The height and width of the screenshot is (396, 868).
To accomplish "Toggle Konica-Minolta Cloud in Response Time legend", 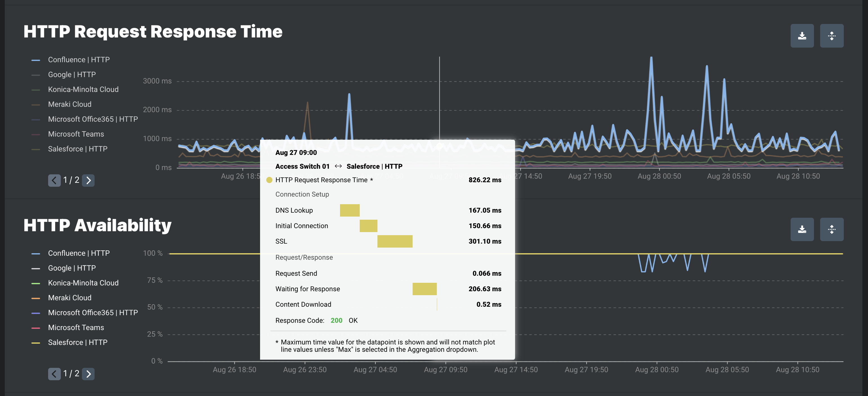I will [x=75, y=89].
